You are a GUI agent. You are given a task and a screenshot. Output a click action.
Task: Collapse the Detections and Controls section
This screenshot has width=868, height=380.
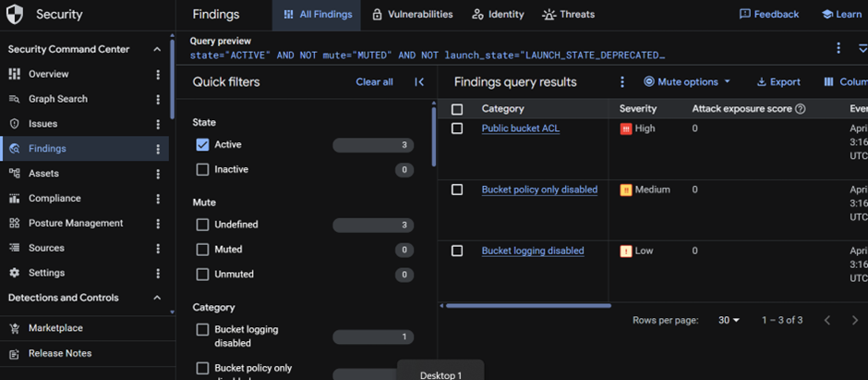pos(157,298)
